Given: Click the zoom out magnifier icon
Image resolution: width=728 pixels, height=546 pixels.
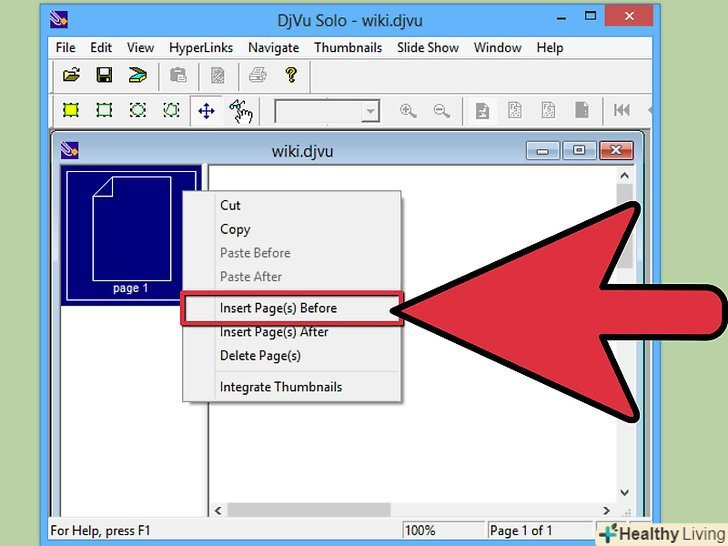Looking at the screenshot, I should [x=442, y=111].
